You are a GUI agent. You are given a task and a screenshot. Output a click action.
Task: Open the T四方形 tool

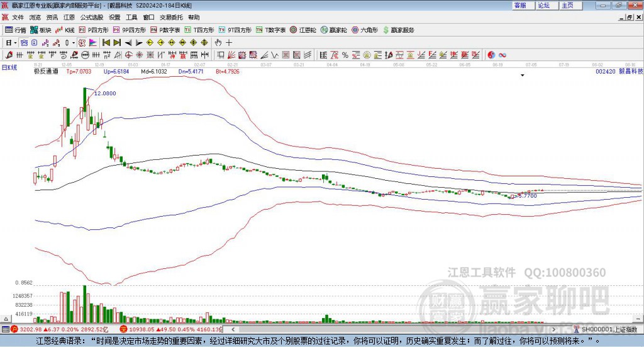(199, 30)
